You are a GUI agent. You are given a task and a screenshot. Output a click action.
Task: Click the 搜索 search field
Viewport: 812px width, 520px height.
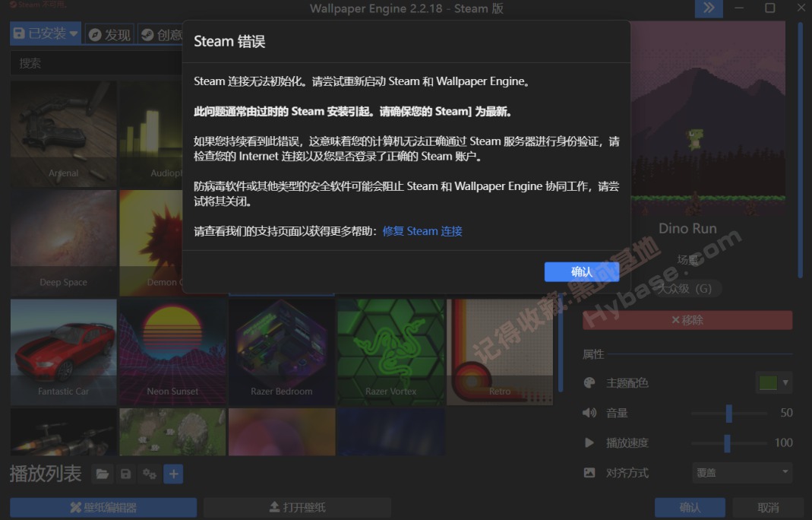(96, 63)
